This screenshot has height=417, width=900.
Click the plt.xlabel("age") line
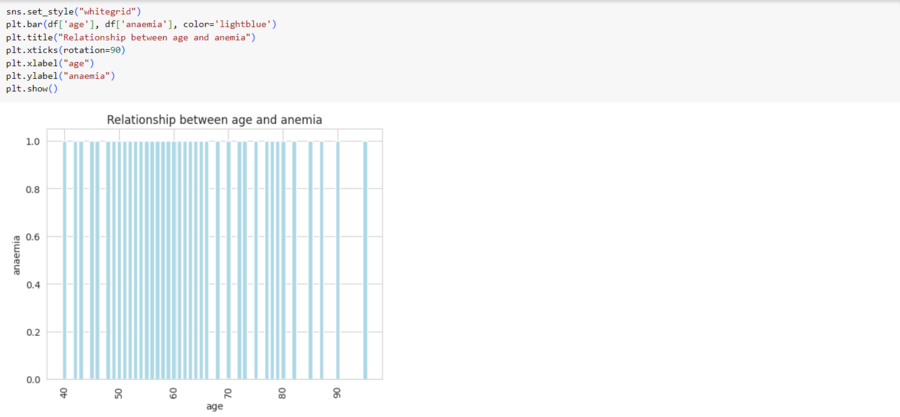pyautogui.click(x=48, y=63)
